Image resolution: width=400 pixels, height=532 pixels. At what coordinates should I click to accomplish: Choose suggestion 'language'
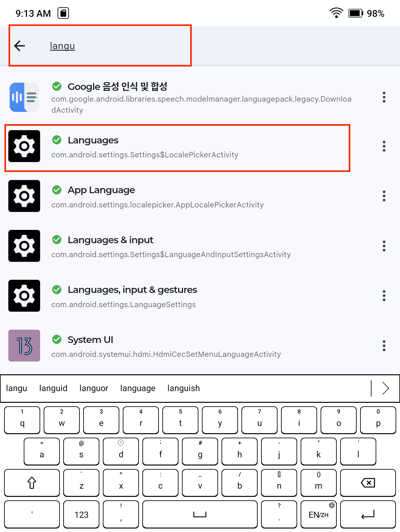click(x=138, y=388)
